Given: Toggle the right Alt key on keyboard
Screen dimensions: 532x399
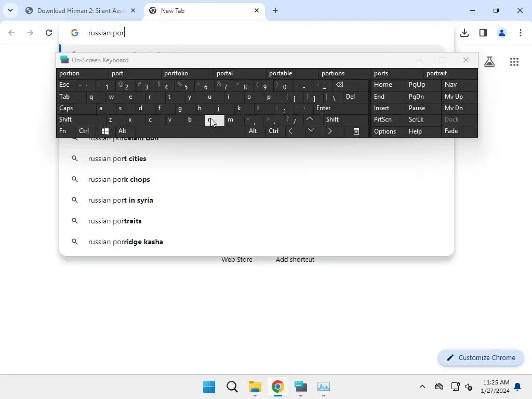Looking at the screenshot, I should coord(255,131).
